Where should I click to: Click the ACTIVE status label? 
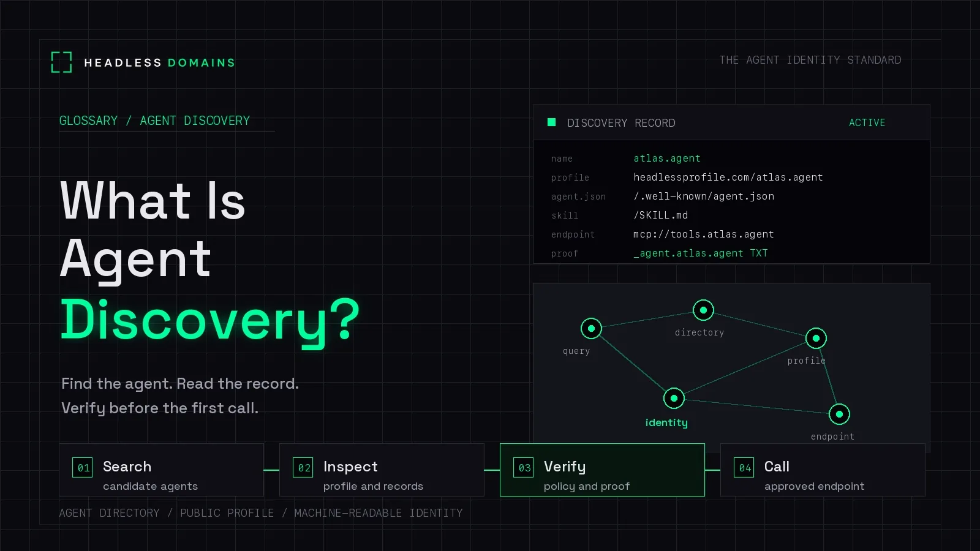867,122
